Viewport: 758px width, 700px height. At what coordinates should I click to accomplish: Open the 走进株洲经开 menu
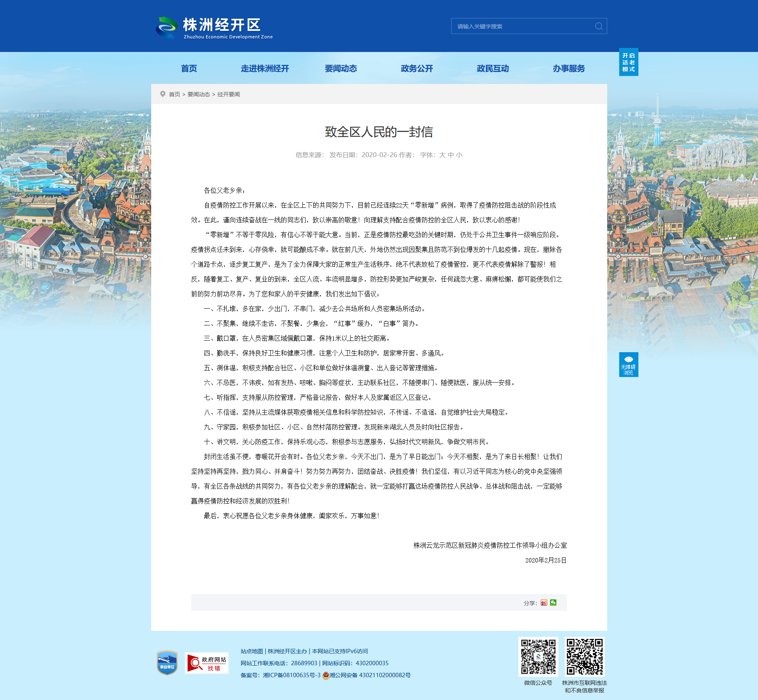[265, 68]
